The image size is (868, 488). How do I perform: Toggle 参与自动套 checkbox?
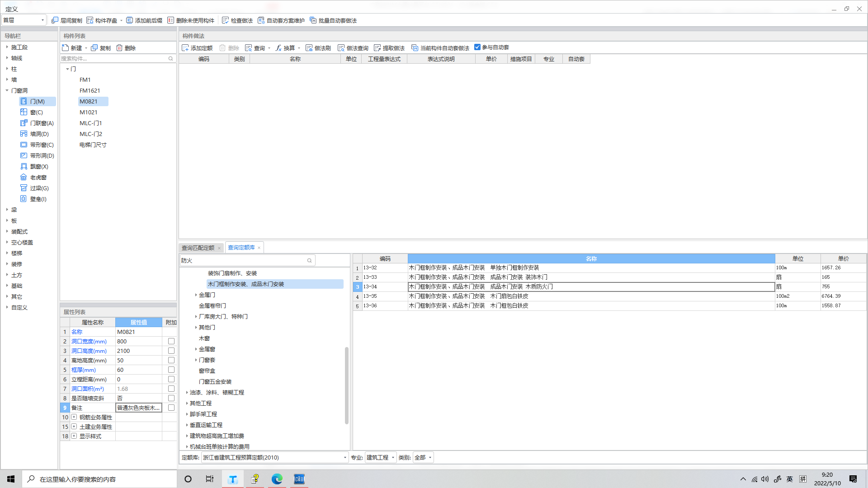coord(477,47)
